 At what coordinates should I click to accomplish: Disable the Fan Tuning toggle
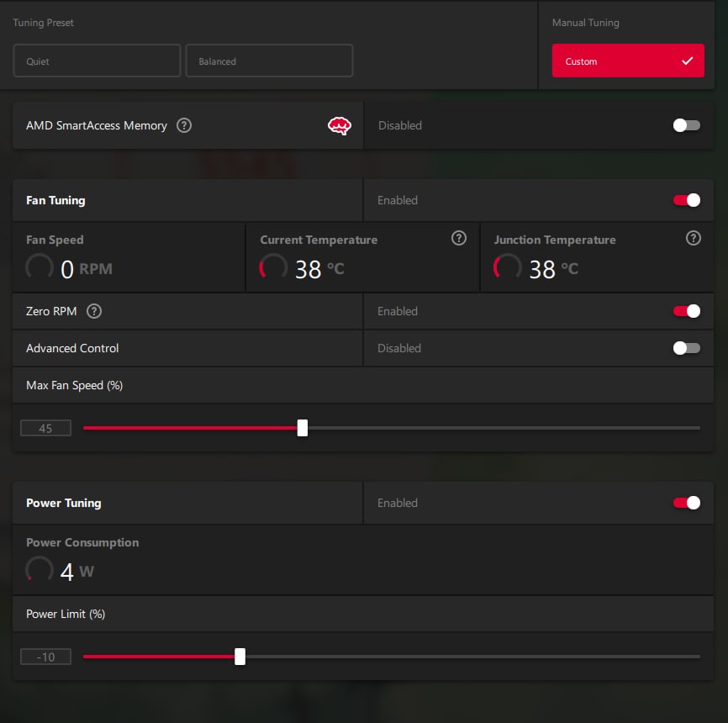(687, 200)
